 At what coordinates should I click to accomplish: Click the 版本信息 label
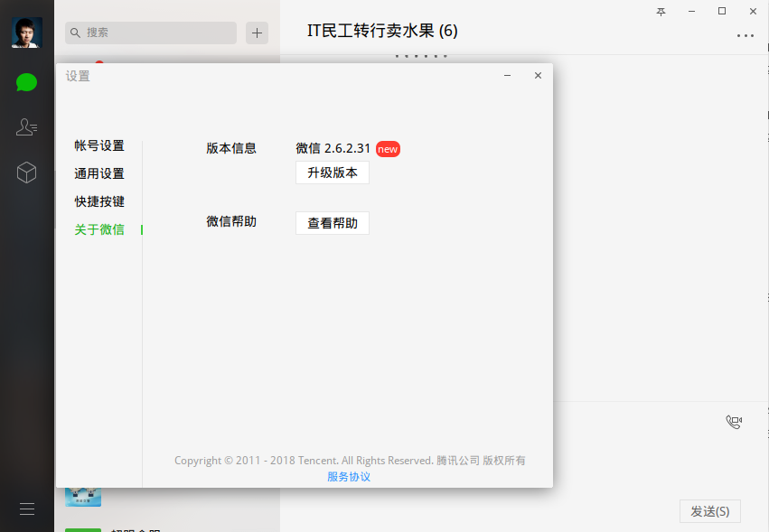(231, 148)
